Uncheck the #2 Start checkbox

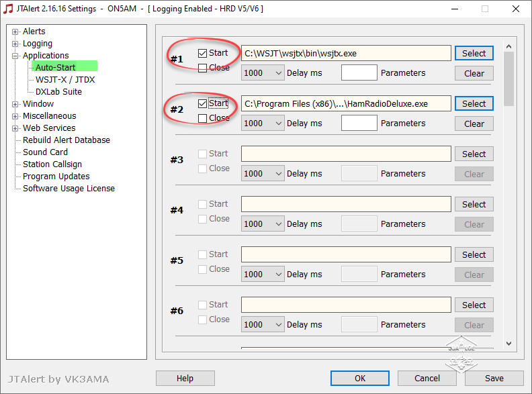coord(203,103)
